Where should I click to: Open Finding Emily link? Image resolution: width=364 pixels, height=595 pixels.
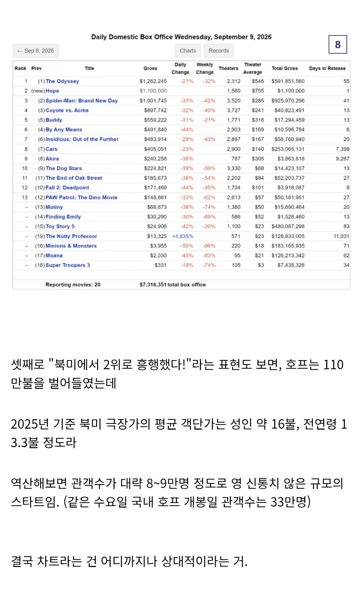(63, 217)
